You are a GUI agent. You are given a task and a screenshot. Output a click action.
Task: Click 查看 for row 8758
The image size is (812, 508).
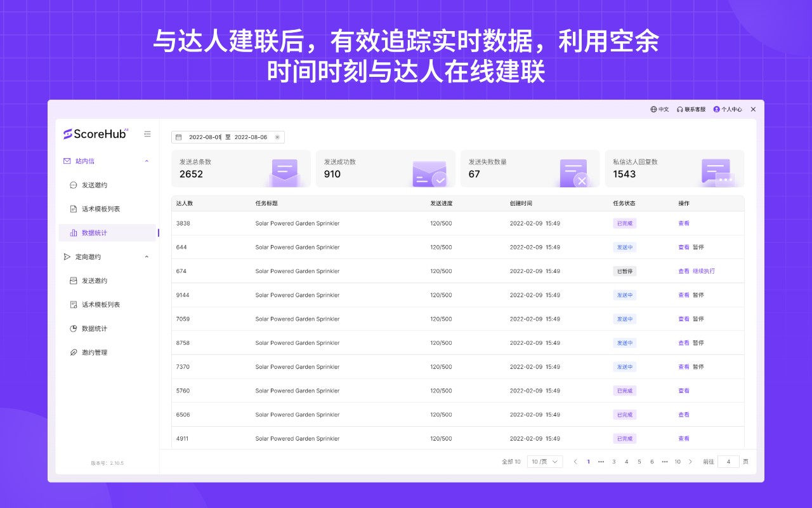684,343
